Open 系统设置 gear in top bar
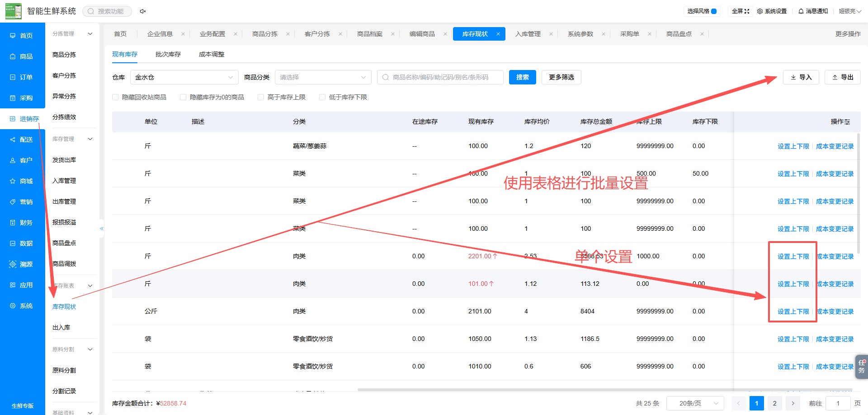This screenshot has height=415, width=868. point(772,11)
